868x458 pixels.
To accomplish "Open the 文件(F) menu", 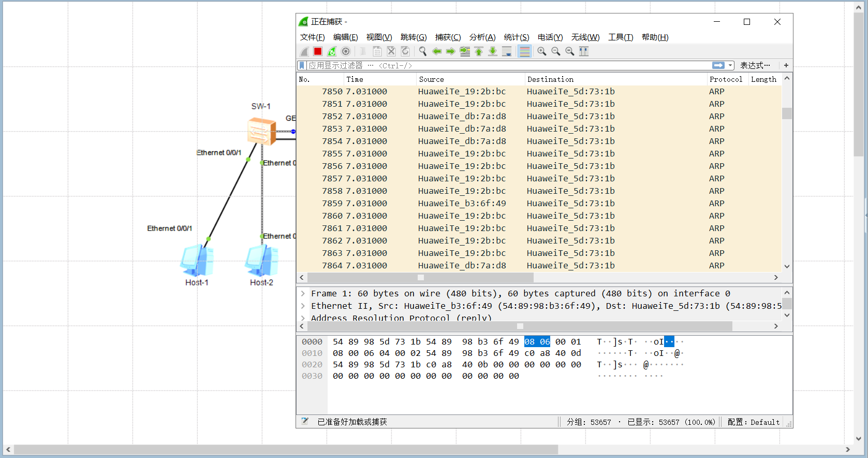I will 313,37.
